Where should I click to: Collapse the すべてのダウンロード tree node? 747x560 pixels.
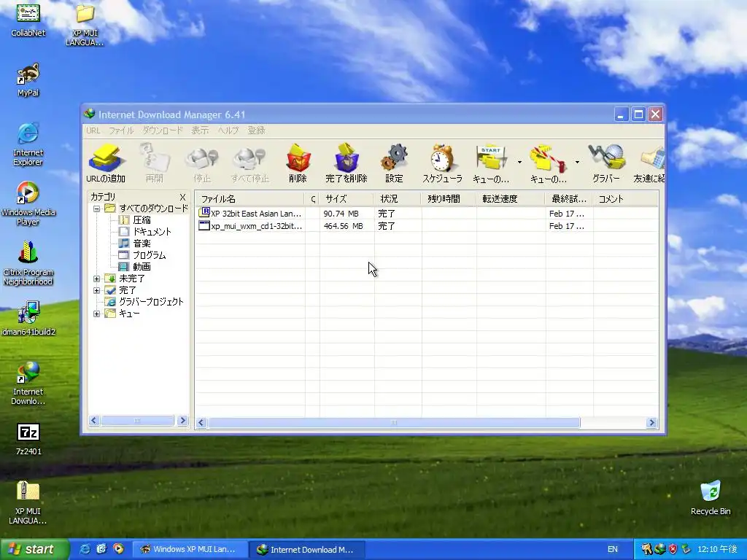coord(97,209)
